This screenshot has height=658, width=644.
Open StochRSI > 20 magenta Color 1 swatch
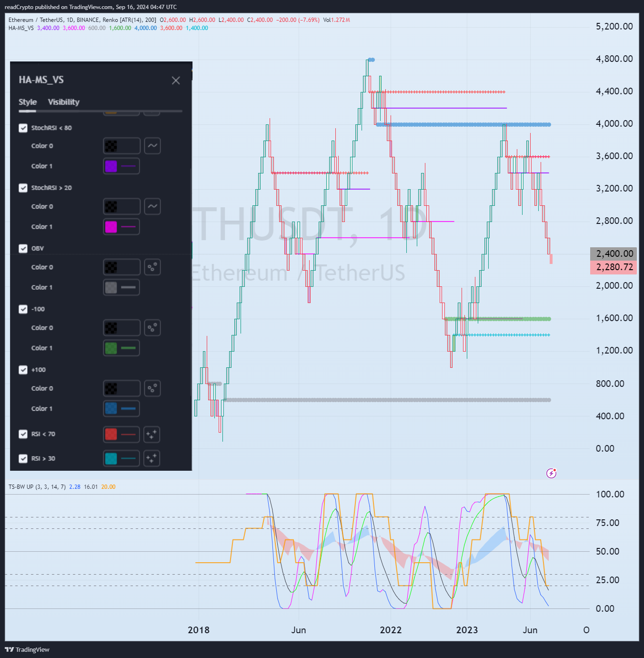coord(121,227)
